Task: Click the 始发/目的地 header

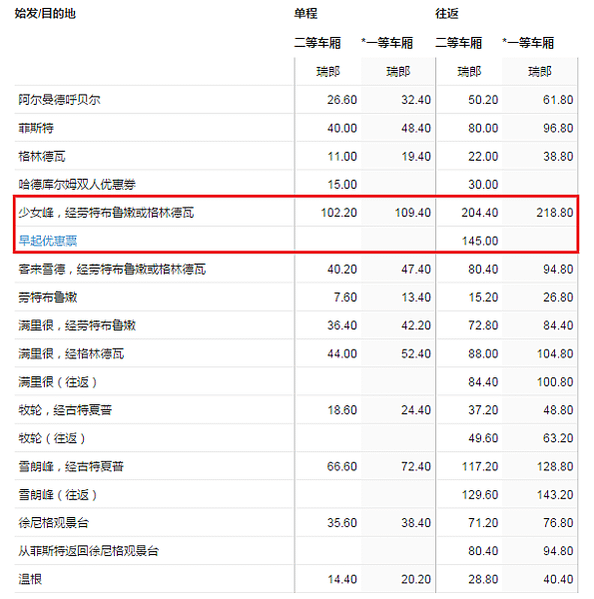Action: point(45,14)
